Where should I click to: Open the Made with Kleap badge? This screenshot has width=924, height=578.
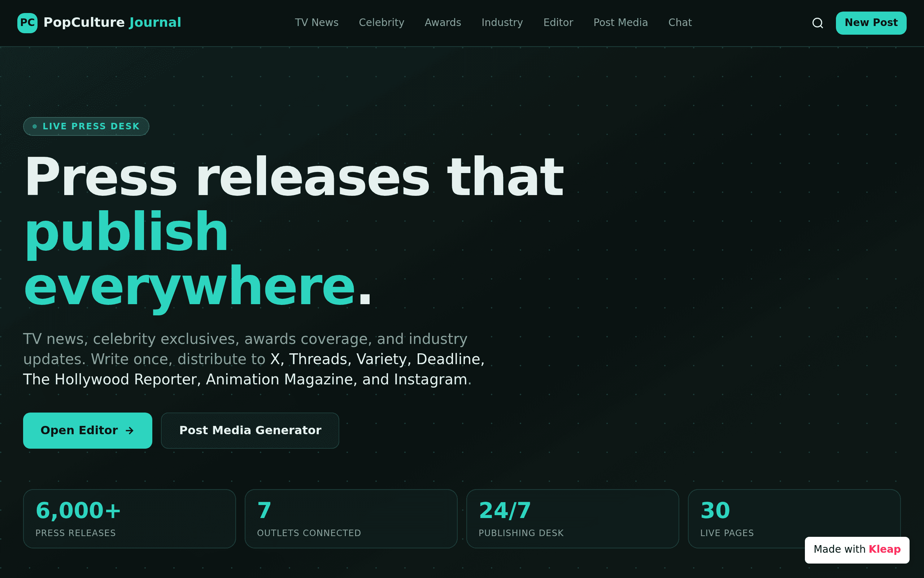click(x=857, y=550)
